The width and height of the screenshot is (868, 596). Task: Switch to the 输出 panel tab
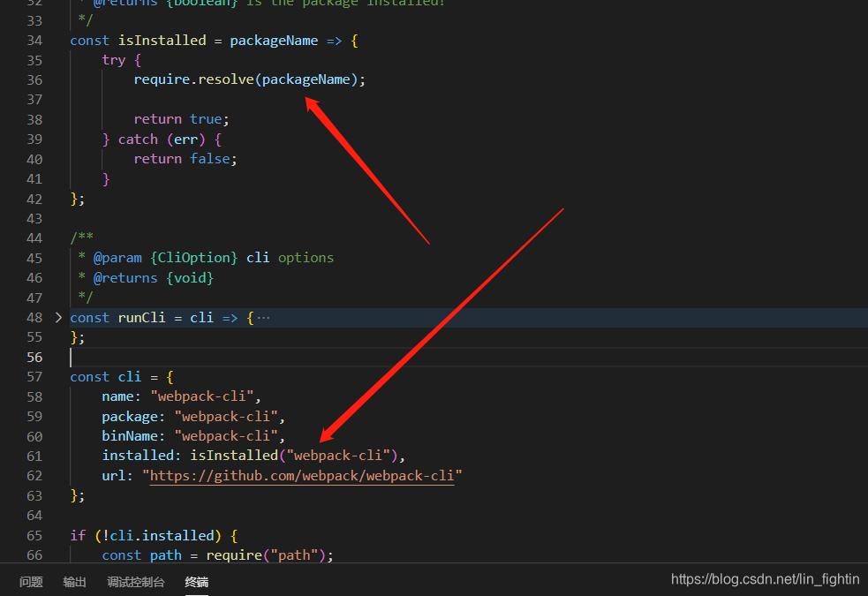(x=75, y=582)
